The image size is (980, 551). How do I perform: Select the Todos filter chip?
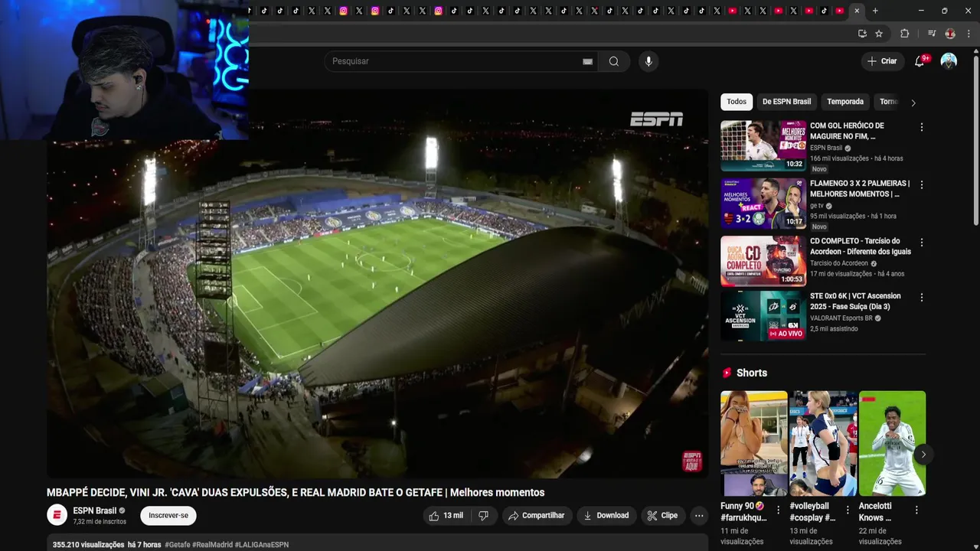[x=737, y=102]
